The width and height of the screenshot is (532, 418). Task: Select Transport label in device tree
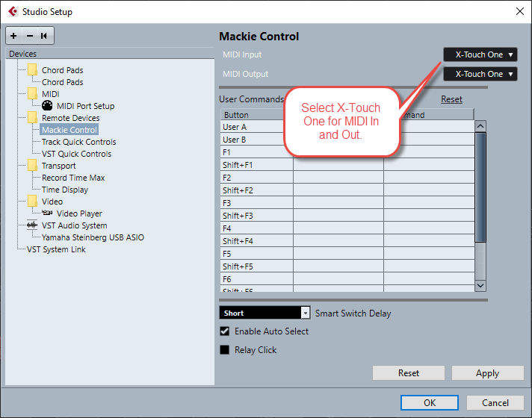[x=59, y=166]
